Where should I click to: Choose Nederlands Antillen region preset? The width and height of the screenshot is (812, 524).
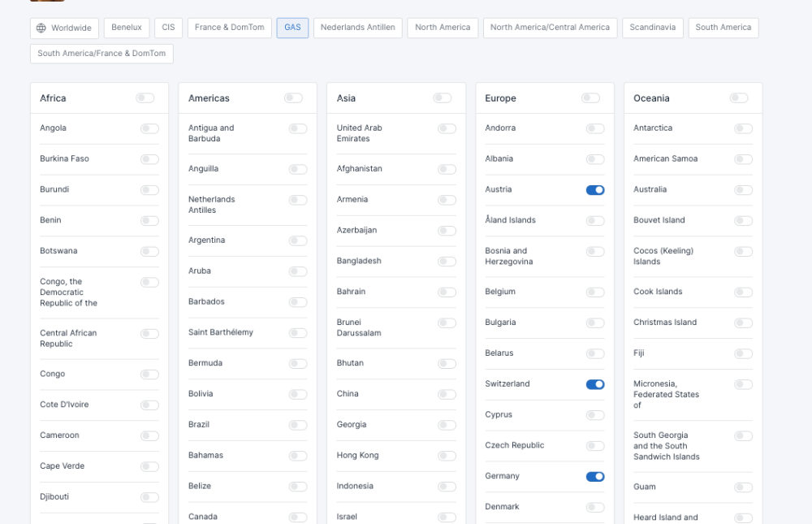[358, 28]
